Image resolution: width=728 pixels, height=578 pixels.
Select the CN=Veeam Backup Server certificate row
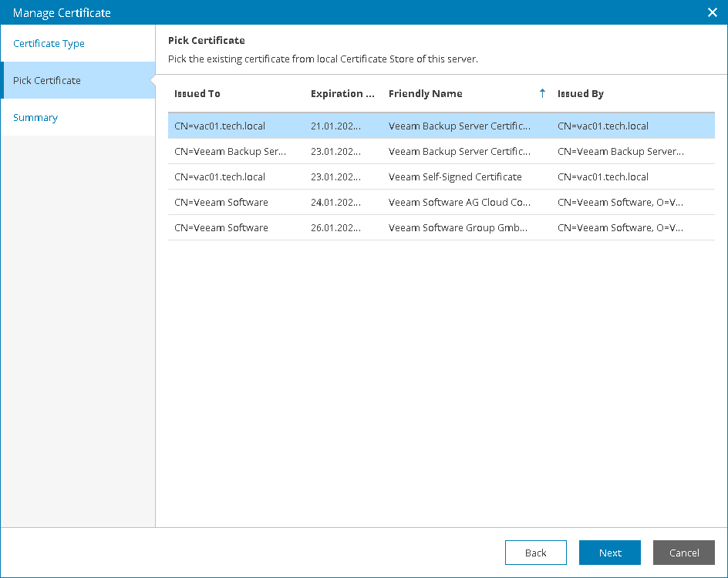[x=231, y=151]
